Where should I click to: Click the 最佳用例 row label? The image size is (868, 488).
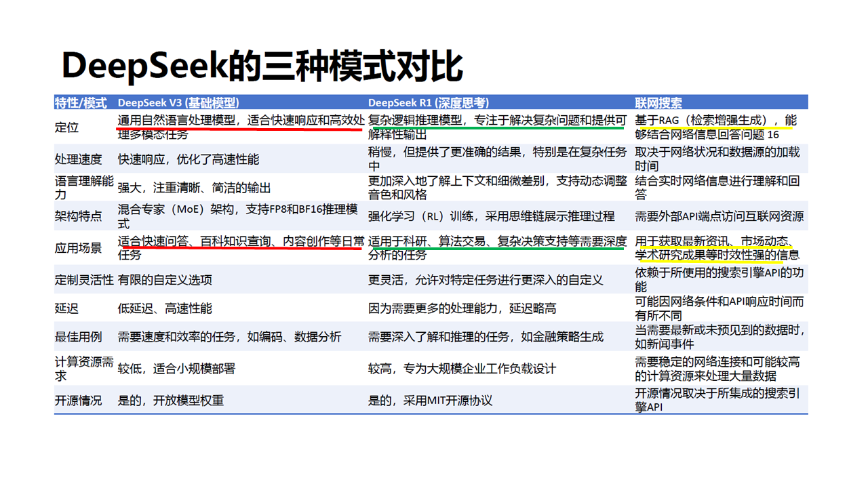point(78,337)
